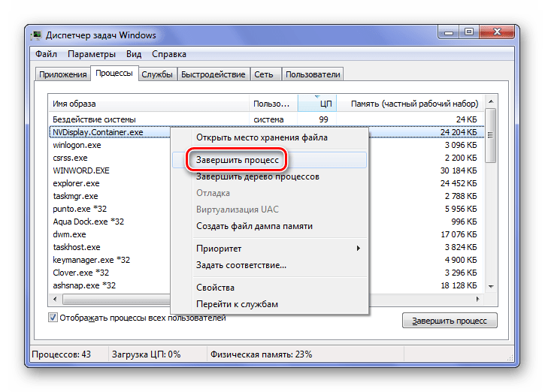Select 'Задать соответствие...' context entry
The height and width of the screenshot is (392, 545).
click(269, 265)
